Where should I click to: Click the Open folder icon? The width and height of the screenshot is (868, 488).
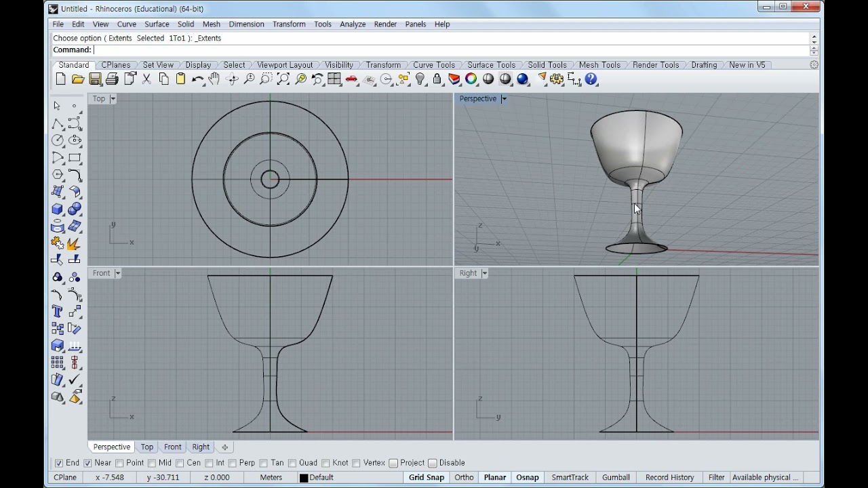click(x=77, y=79)
